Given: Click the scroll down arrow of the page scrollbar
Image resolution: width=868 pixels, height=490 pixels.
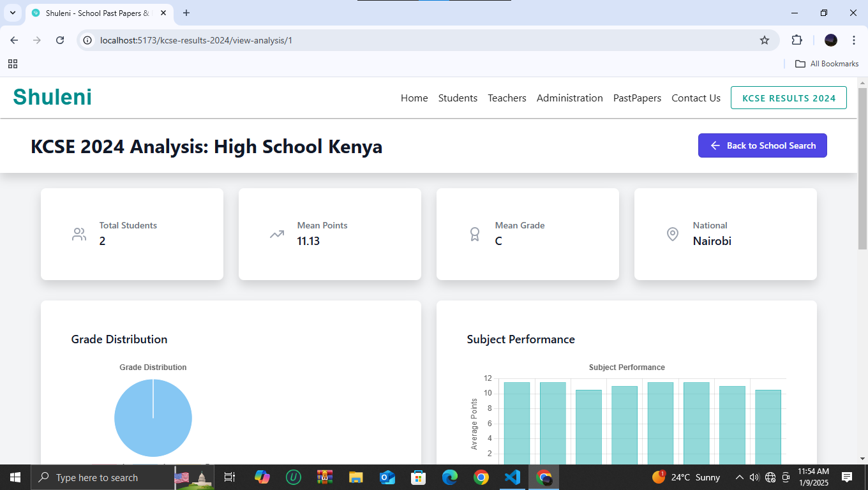Looking at the screenshot, I should 862,458.
